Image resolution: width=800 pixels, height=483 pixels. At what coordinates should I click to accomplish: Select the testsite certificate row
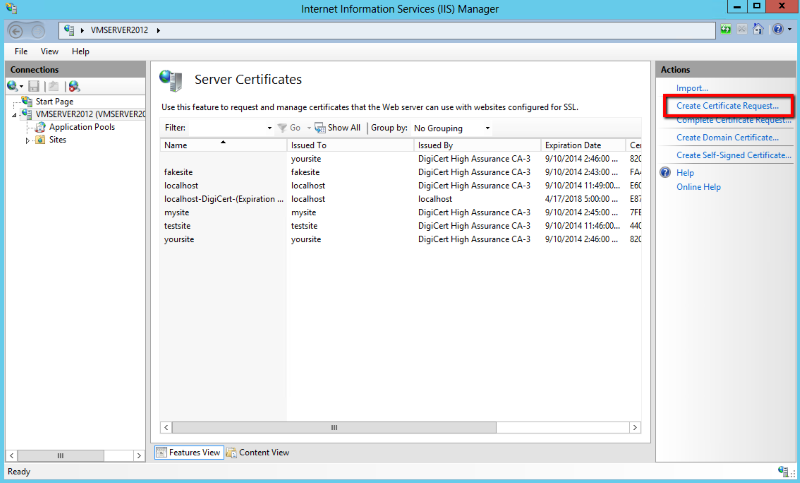[179, 226]
